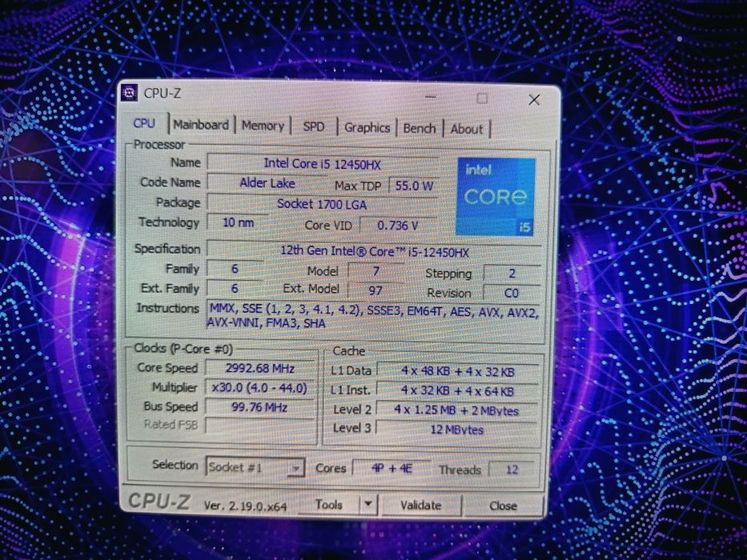Click the L1 Data value 4 x 48 KB + 4 x 32 KB

tap(458, 371)
